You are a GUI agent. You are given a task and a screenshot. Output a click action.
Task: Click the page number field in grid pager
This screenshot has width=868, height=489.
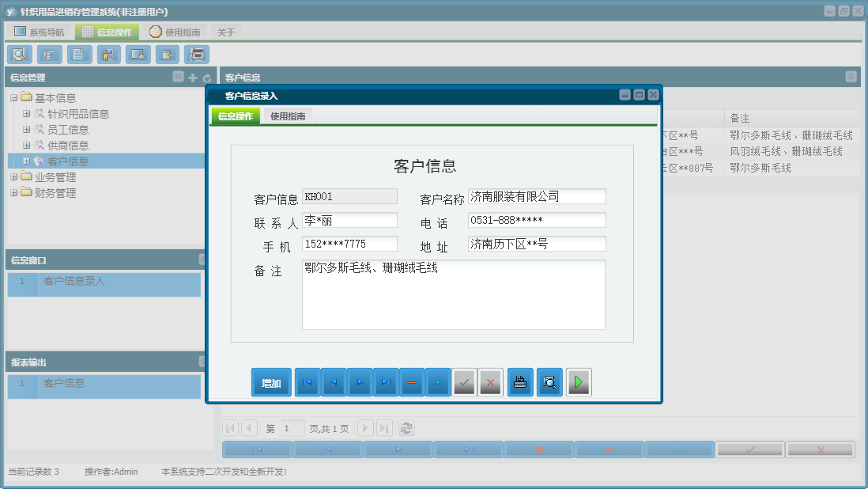click(x=292, y=428)
